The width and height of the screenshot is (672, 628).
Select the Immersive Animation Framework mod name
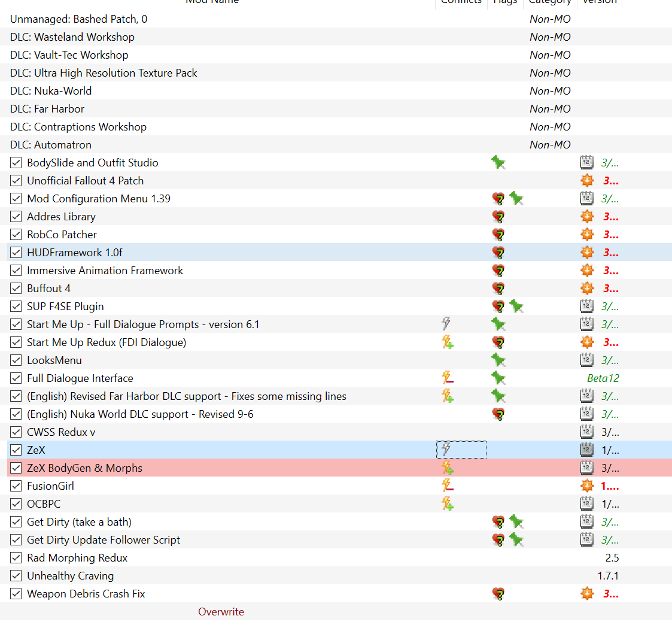105,271
